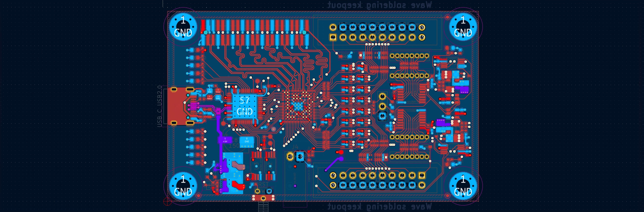This screenshot has height=212, width=644.
Task: Select GND mounting hole beside upper header pad 20
Action: coord(463,27)
